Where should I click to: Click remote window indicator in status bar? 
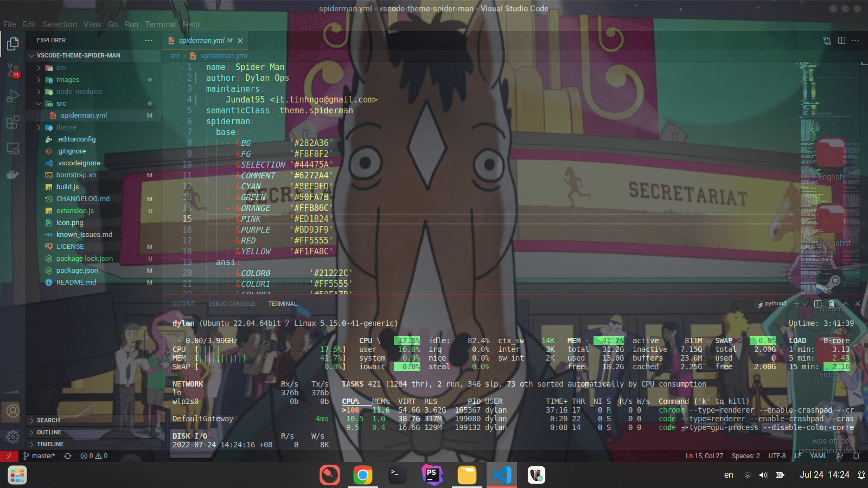9,456
